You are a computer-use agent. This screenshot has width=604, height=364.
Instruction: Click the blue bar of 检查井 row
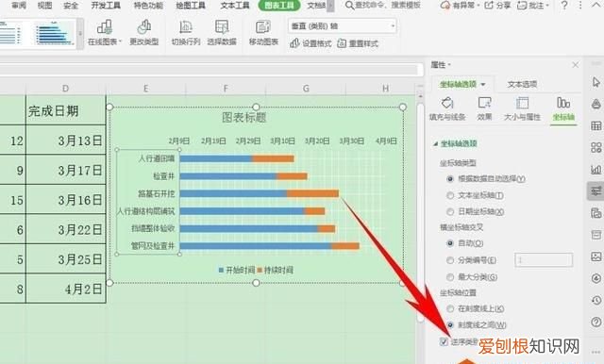228,176
